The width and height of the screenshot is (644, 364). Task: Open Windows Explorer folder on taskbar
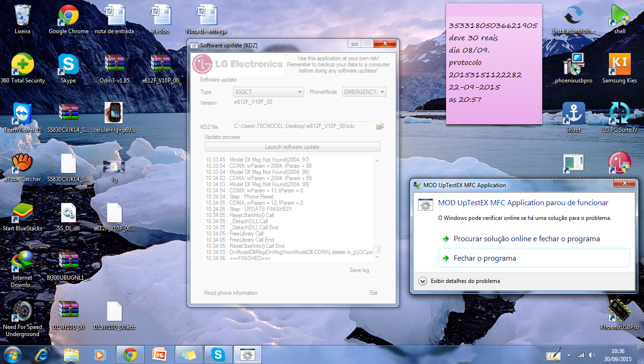pos(72,355)
